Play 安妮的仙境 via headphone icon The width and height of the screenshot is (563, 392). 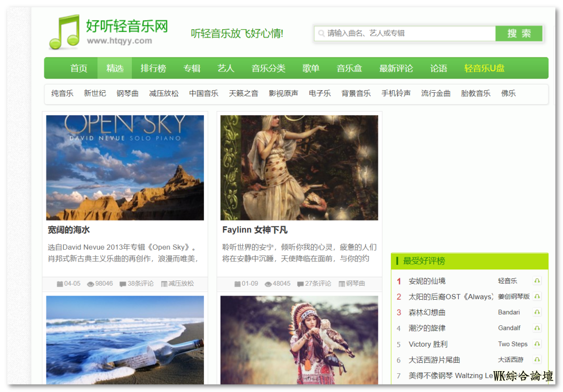pyautogui.click(x=537, y=281)
